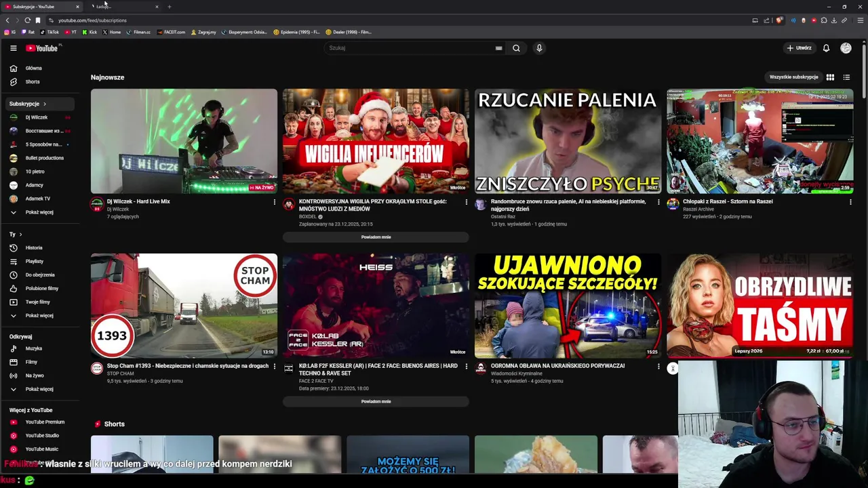Open Subskrypcje section chevron
The height and width of the screenshot is (488, 868).
45,104
